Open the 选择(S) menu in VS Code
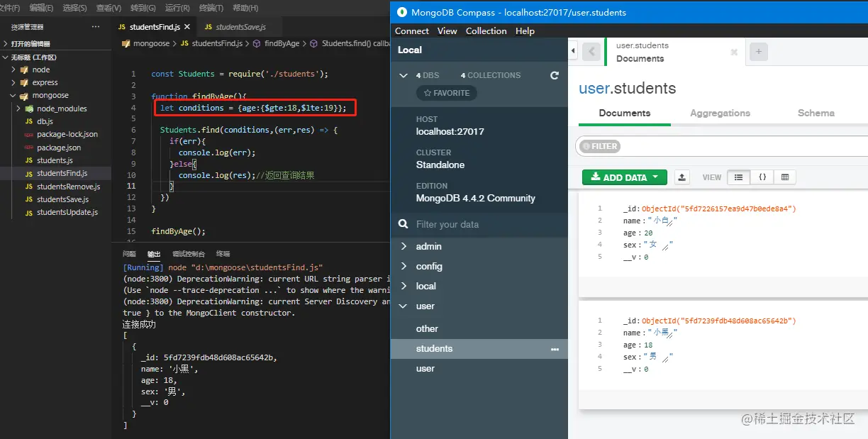 pyautogui.click(x=74, y=8)
